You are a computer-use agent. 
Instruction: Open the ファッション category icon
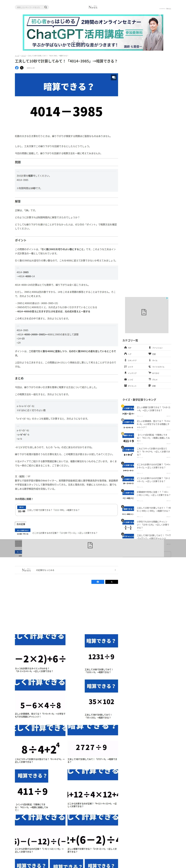[x=150, y=347]
